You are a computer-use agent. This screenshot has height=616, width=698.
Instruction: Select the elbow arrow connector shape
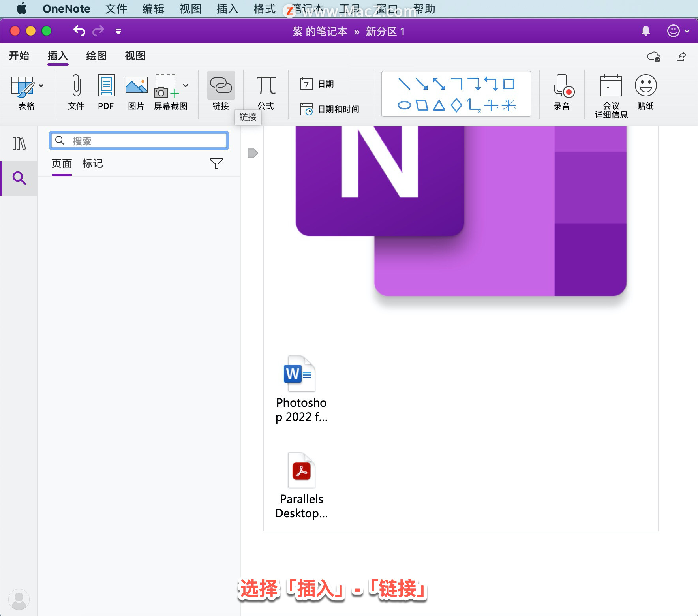pyautogui.click(x=474, y=84)
